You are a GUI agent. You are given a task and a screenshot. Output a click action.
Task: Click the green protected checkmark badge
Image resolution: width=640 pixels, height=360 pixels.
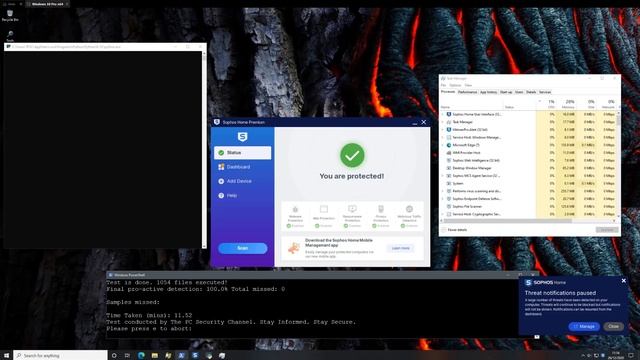tap(352, 155)
